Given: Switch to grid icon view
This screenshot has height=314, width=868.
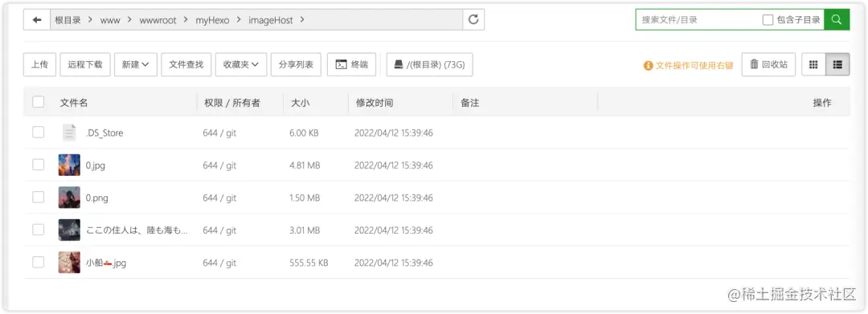Looking at the screenshot, I should click(x=813, y=65).
